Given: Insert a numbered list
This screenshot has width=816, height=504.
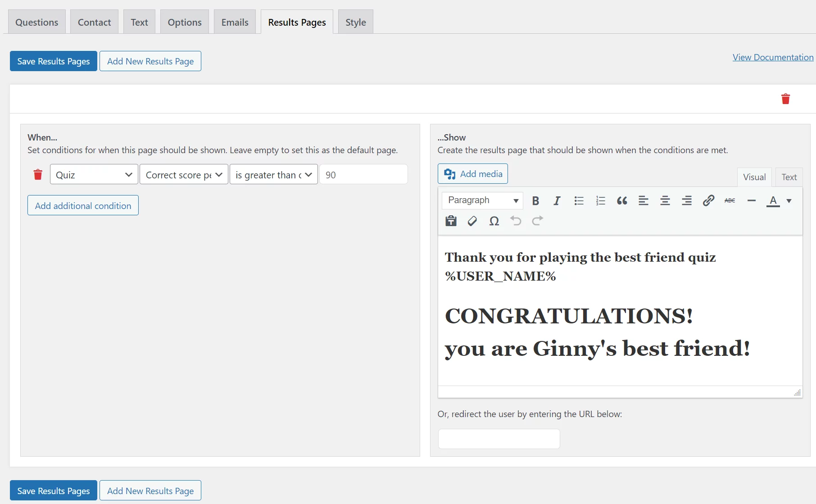Looking at the screenshot, I should (x=600, y=201).
